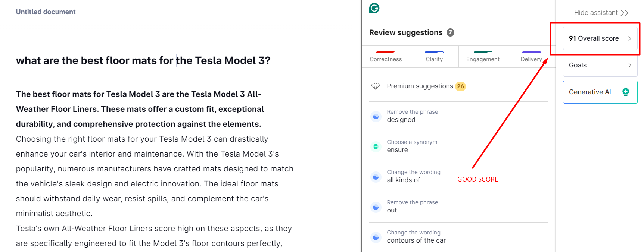Click the clarity icon beside 'designed' suggestion
644x252 pixels.
[x=376, y=117]
